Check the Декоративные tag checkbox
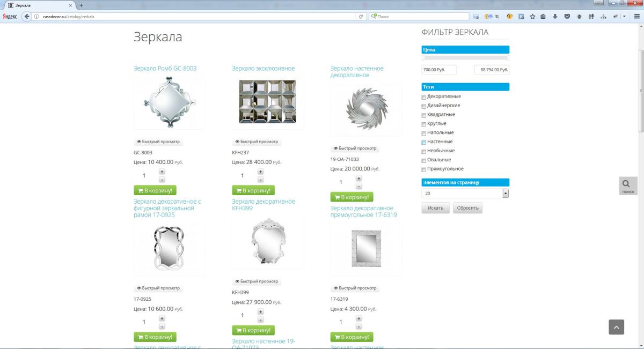The width and height of the screenshot is (644, 349). (424, 97)
